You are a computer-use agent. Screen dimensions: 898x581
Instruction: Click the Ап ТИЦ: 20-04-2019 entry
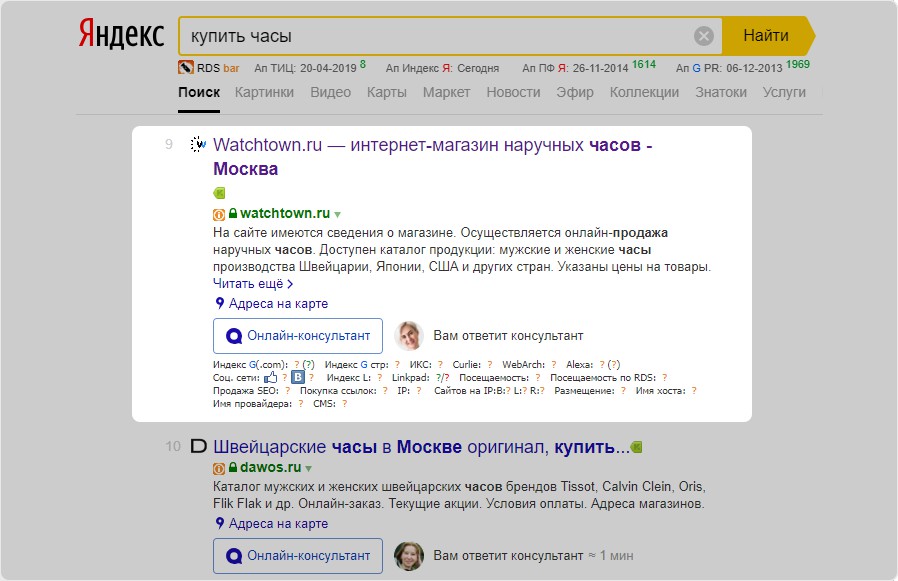pos(310,68)
